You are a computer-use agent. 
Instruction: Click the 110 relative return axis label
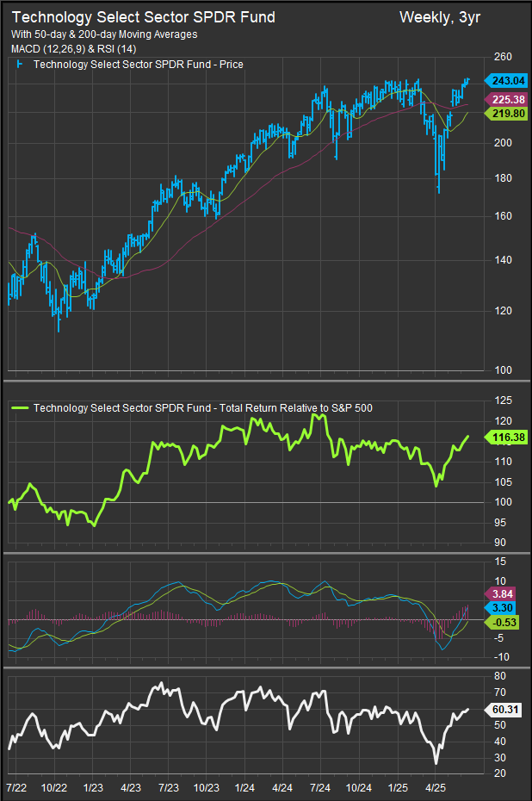point(503,462)
